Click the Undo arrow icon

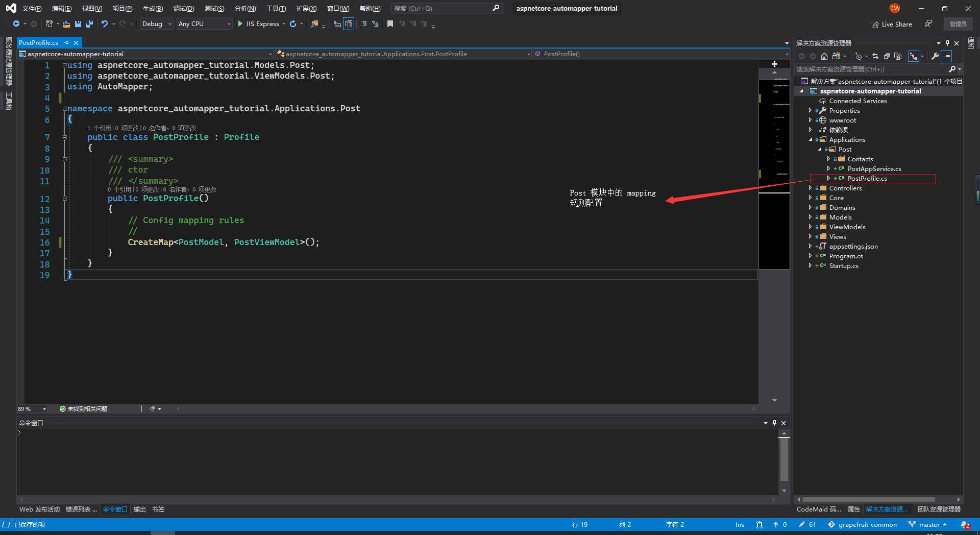[x=104, y=24]
